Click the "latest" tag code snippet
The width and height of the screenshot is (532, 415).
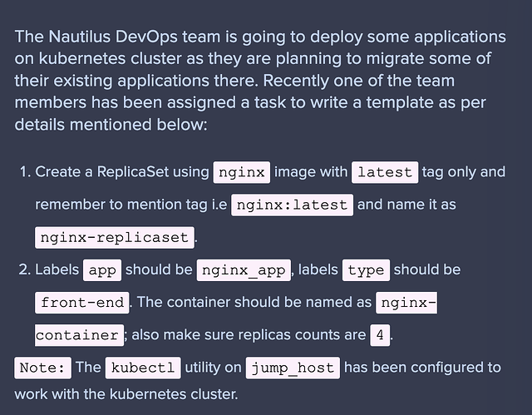coord(384,172)
